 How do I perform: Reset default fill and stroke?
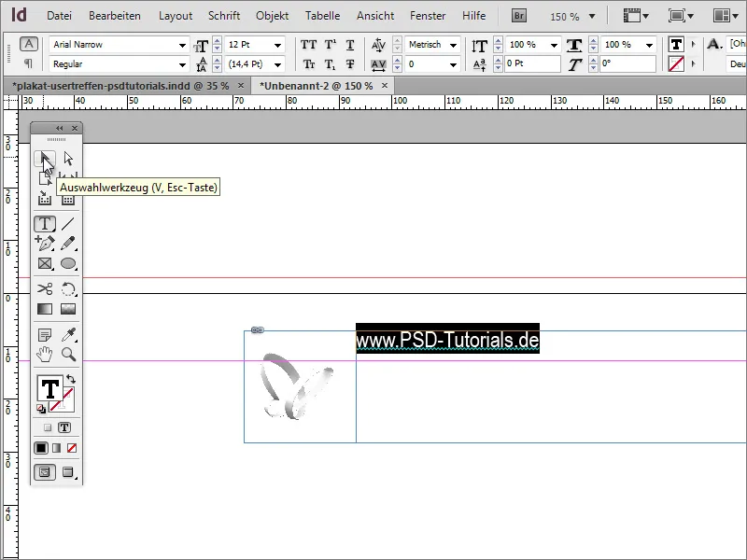click(x=41, y=409)
